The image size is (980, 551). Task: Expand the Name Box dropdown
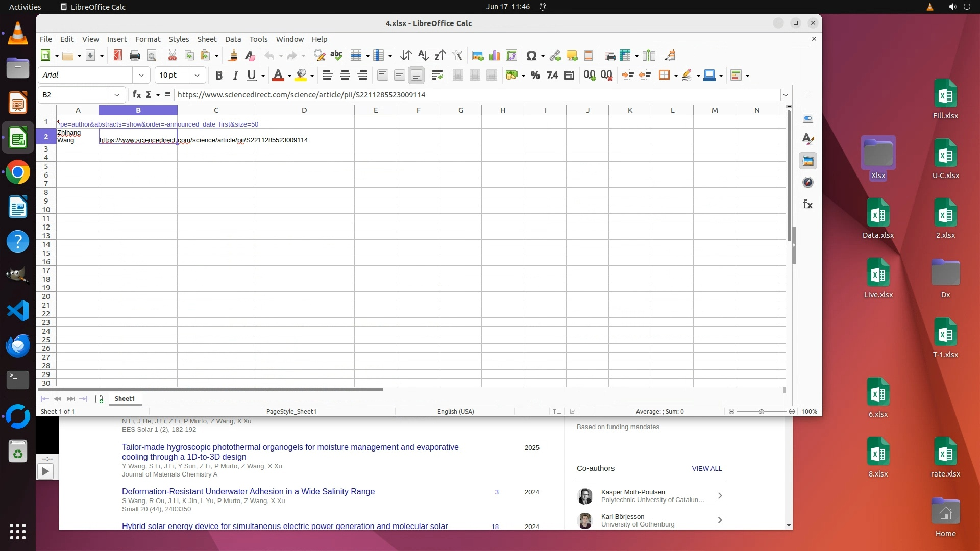coord(117,95)
